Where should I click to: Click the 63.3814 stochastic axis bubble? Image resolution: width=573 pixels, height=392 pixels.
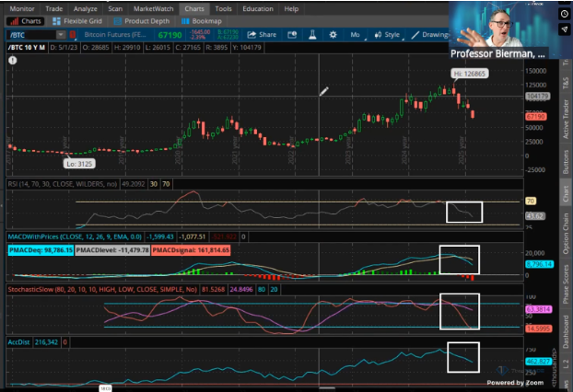click(538, 309)
